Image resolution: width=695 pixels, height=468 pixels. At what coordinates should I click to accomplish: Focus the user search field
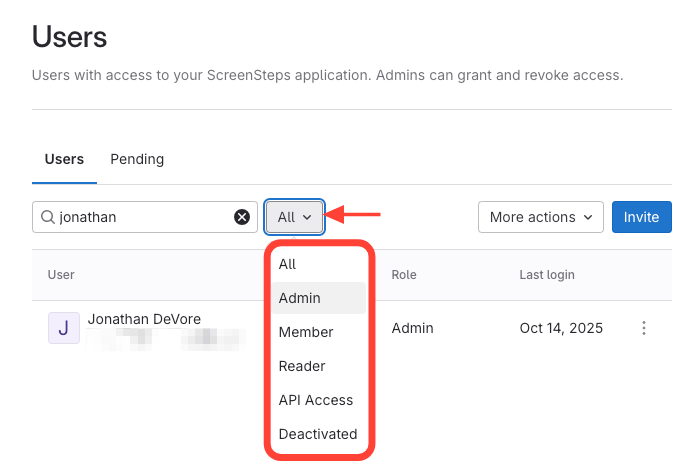coord(140,217)
